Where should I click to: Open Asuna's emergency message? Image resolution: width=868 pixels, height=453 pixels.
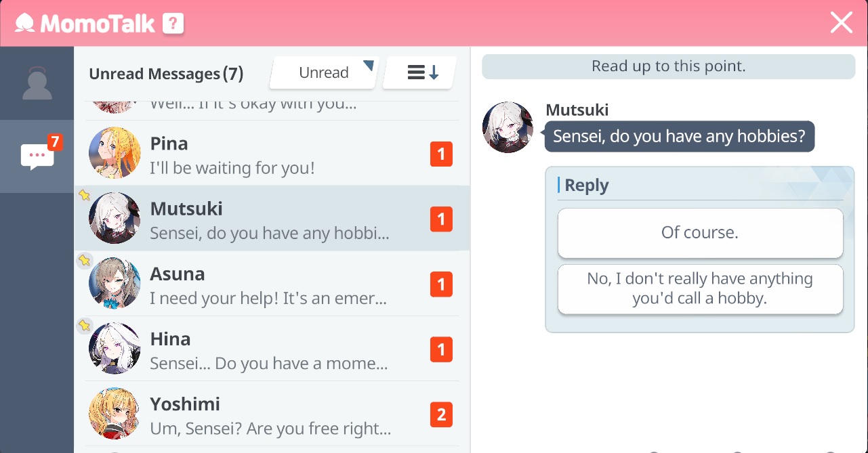tap(272, 284)
